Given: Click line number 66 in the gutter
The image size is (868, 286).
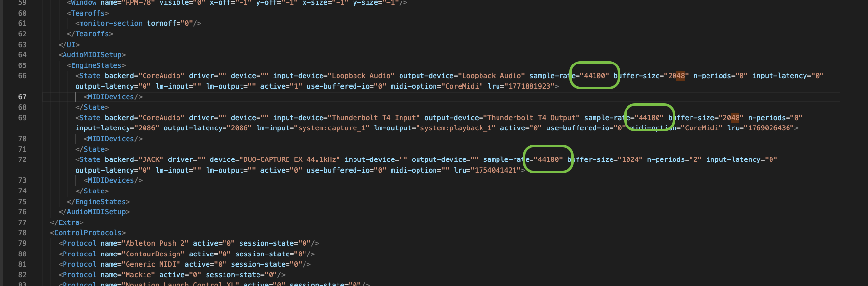Looking at the screenshot, I should tap(22, 76).
